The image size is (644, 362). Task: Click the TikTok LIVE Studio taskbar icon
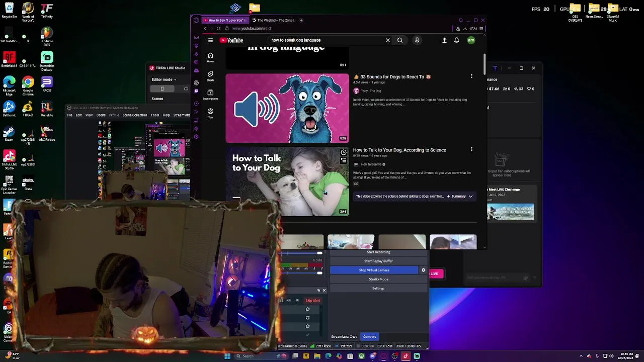click(x=406, y=356)
